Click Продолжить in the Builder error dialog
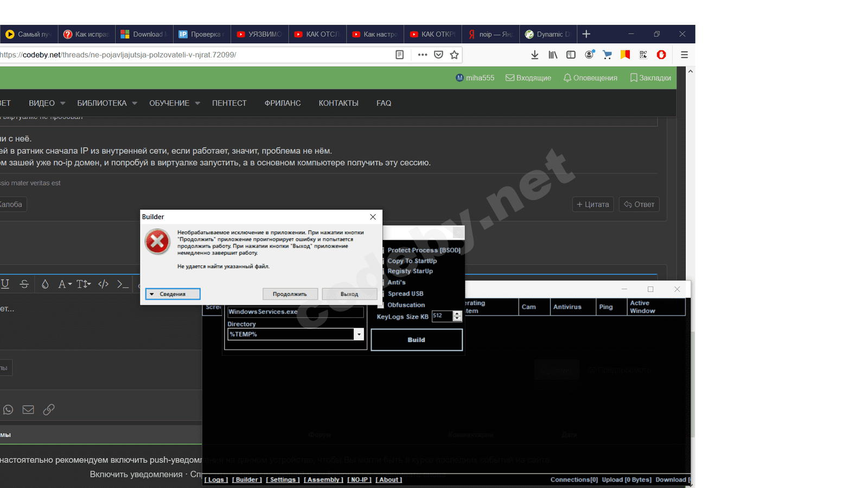The image size is (868, 488). click(x=290, y=294)
